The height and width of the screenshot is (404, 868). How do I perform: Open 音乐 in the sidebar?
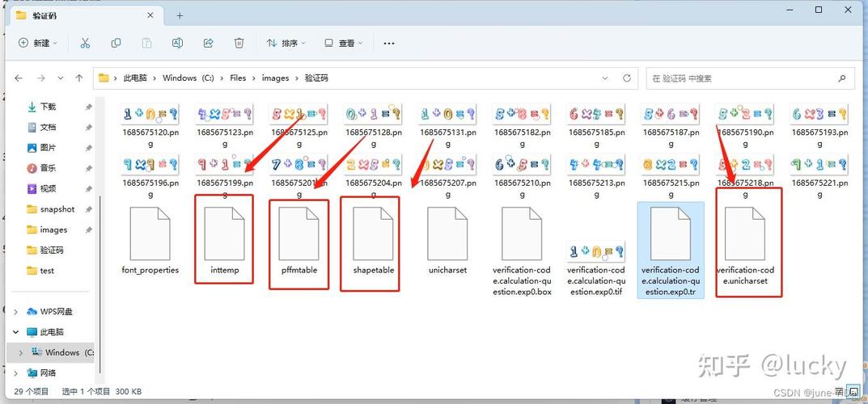tap(49, 168)
